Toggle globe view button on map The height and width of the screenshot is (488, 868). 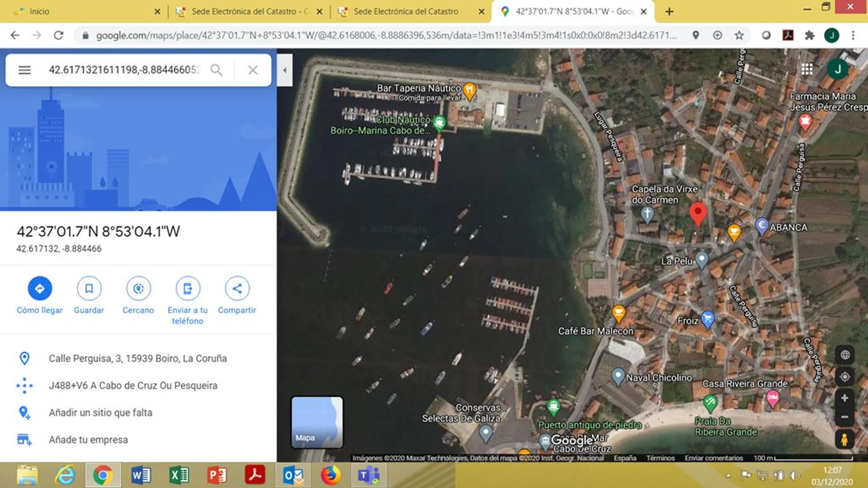pyautogui.click(x=844, y=355)
